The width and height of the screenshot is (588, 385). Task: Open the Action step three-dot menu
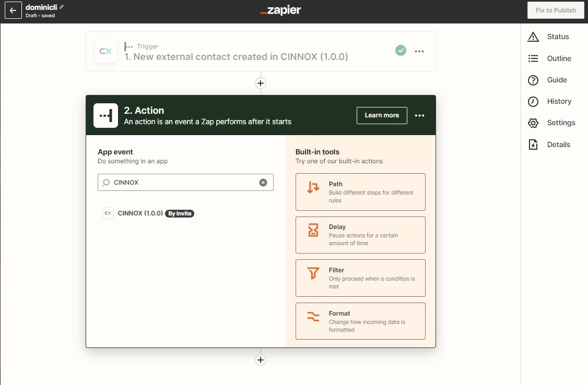tap(419, 115)
